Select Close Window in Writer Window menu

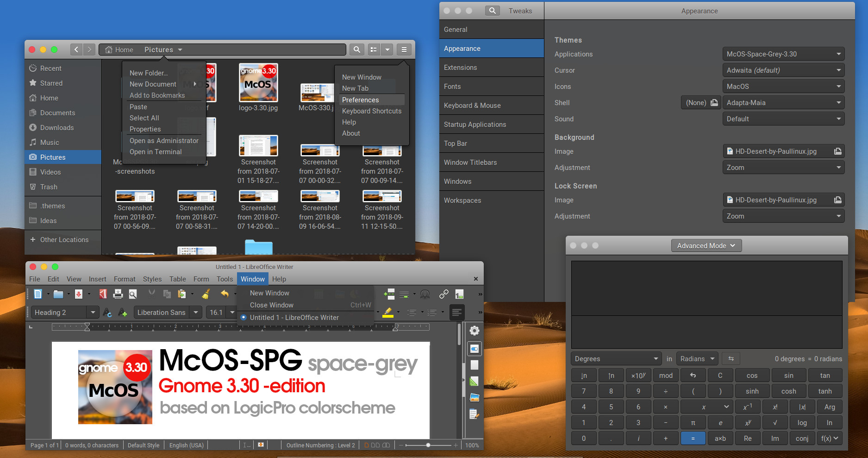tap(305, 305)
